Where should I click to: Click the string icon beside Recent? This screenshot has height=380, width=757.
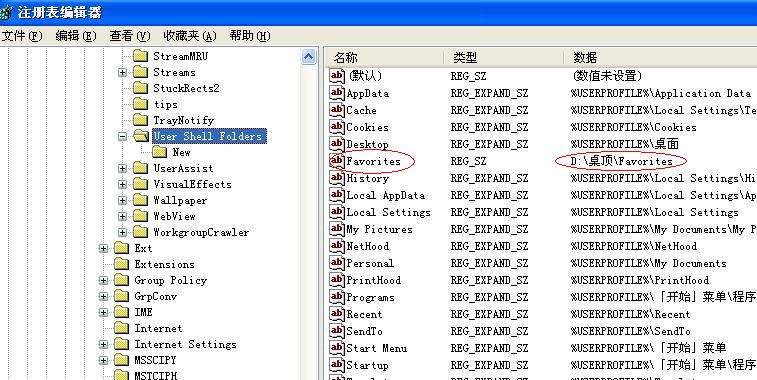(337, 314)
